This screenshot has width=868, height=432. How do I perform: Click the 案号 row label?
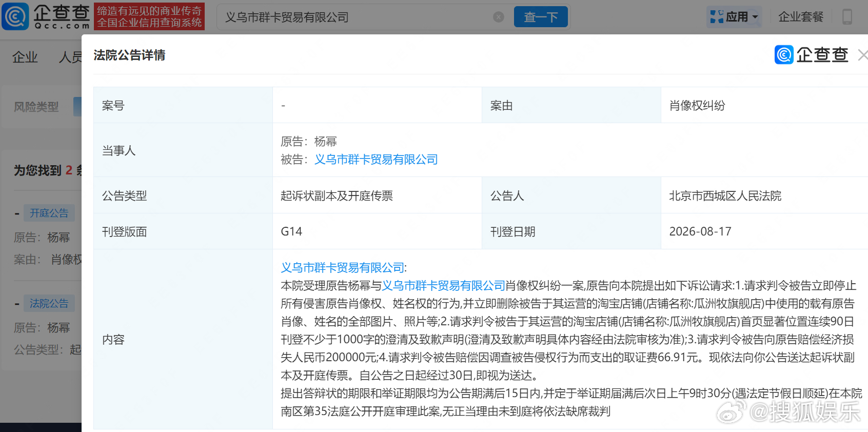click(x=113, y=105)
